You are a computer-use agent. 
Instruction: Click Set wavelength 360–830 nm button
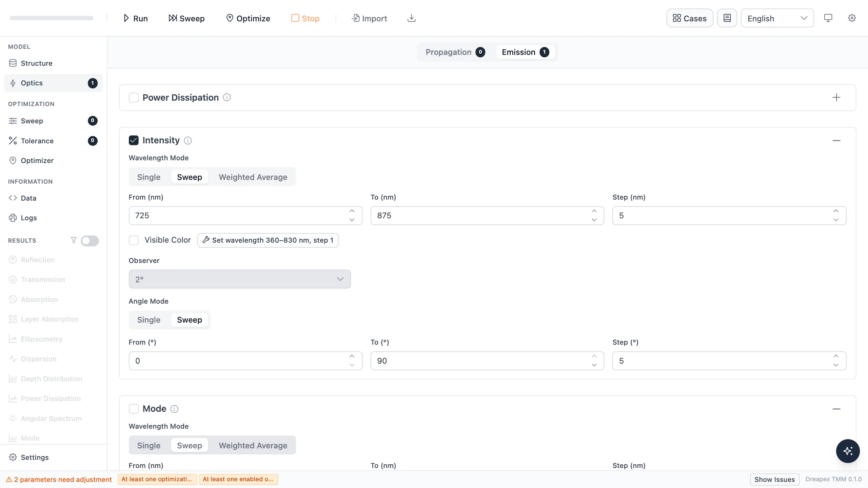coord(268,240)
